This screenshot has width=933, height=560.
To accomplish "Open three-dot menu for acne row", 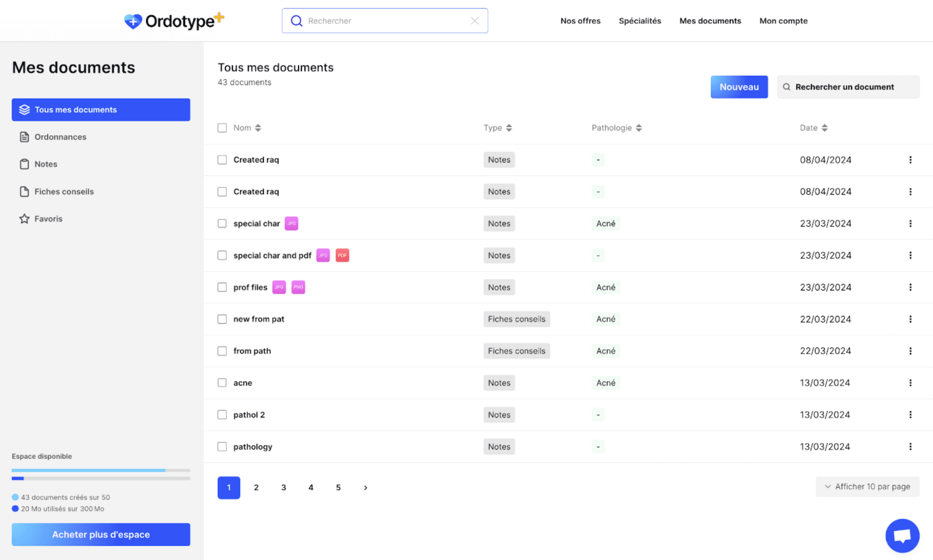I will (910, 383).
